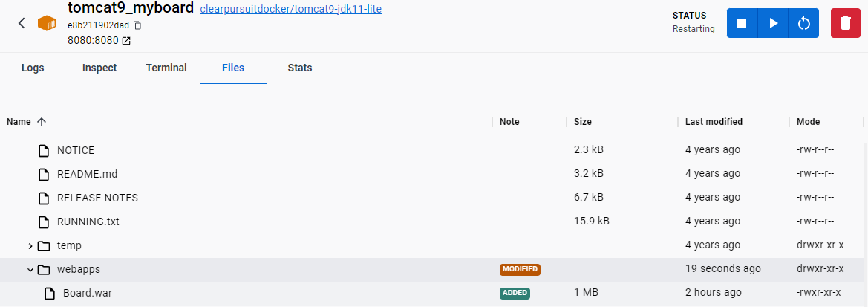Switch to the Inspect tab
The height and width of the screenshot is (307, 868).
[x=99, y=68]
